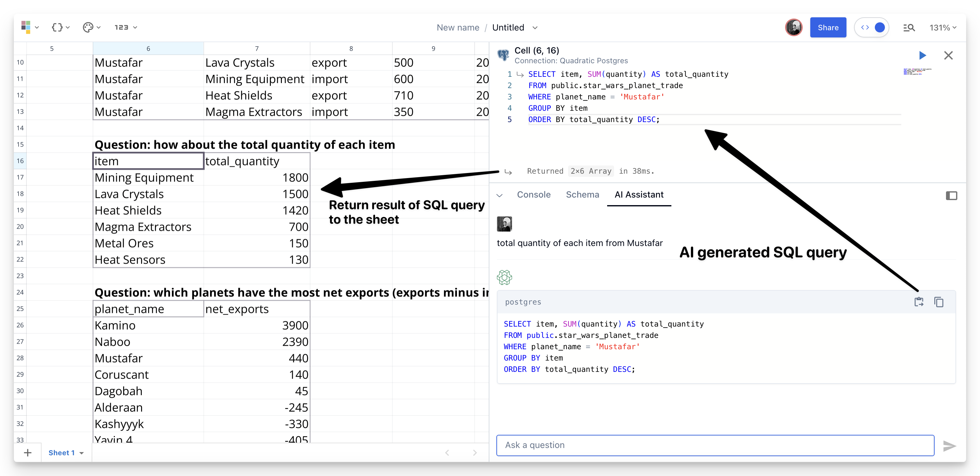
Task: Focus the Ask a question field
Action: 715,445
